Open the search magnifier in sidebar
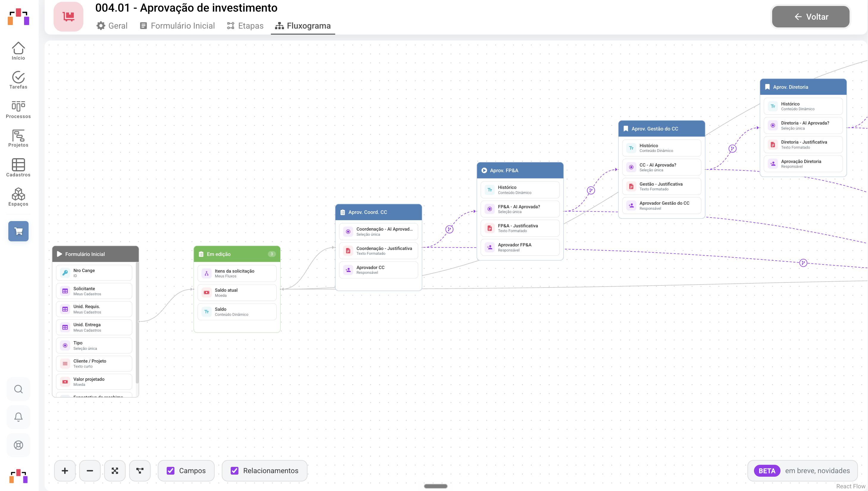The width and height of the screenshot is (868, 491). [x=18, y=389]
